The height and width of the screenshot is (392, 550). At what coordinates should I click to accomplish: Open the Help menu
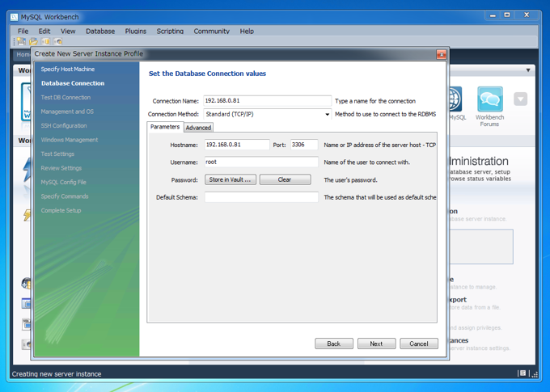pos(247,32)
